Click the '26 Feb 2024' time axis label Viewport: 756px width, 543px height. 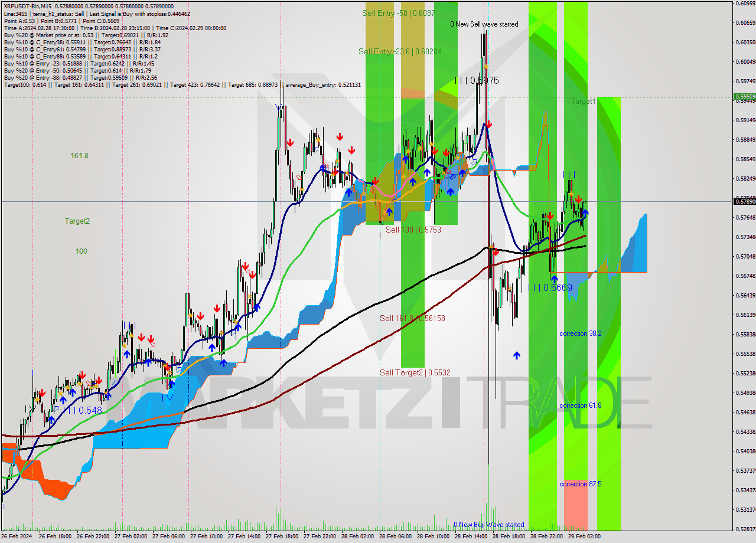pyautogui.click(x=17, y=537)
